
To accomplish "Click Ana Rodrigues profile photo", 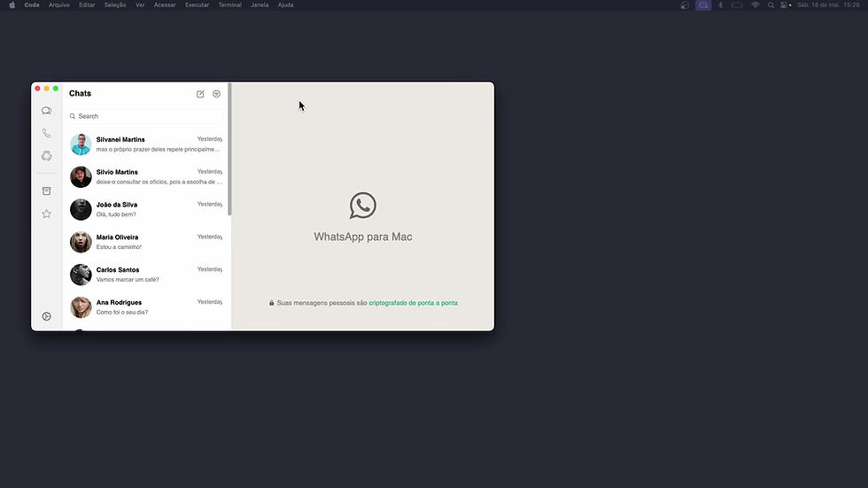I will 81,307.
